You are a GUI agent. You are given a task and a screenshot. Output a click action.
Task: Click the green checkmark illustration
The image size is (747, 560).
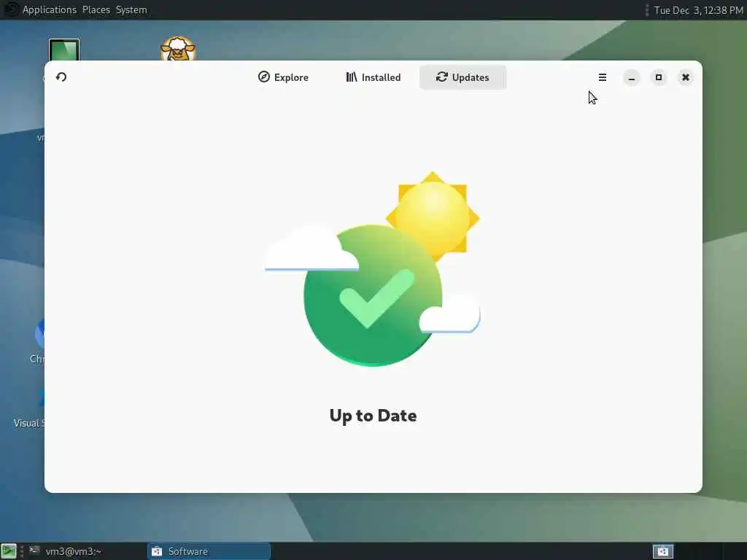(373, 295)
